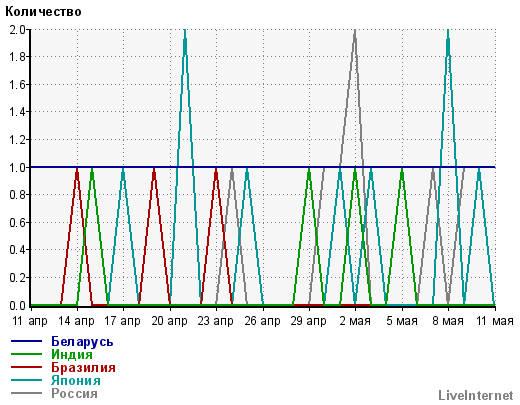Click the 2 мая axis date label
The image size is (520, 405).
(355, 321)
